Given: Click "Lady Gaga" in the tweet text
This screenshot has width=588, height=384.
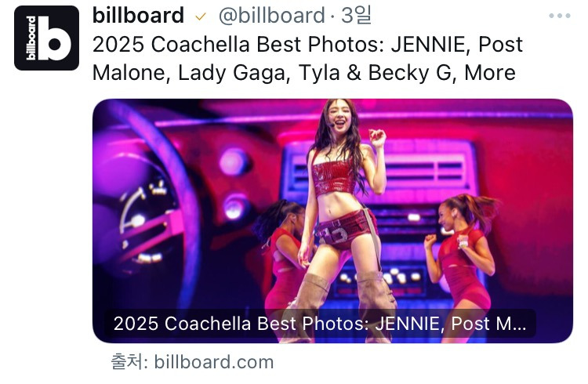Looking at the screenshot, I should pos(227,73).
